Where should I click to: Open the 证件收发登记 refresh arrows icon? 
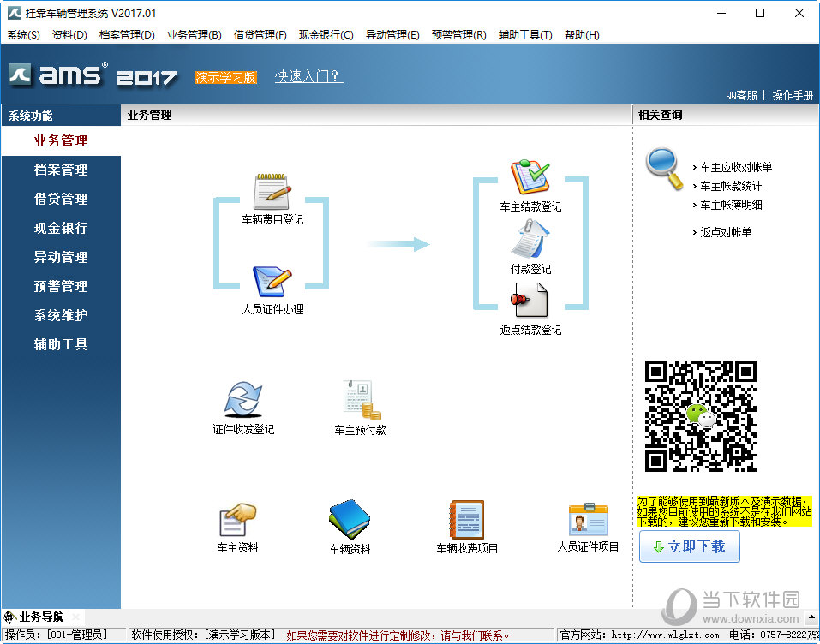pyautogui.click(x=243, y=399)
